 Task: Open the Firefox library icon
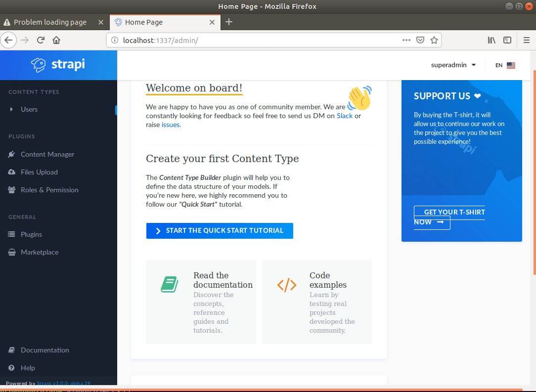tap(491, 40)
